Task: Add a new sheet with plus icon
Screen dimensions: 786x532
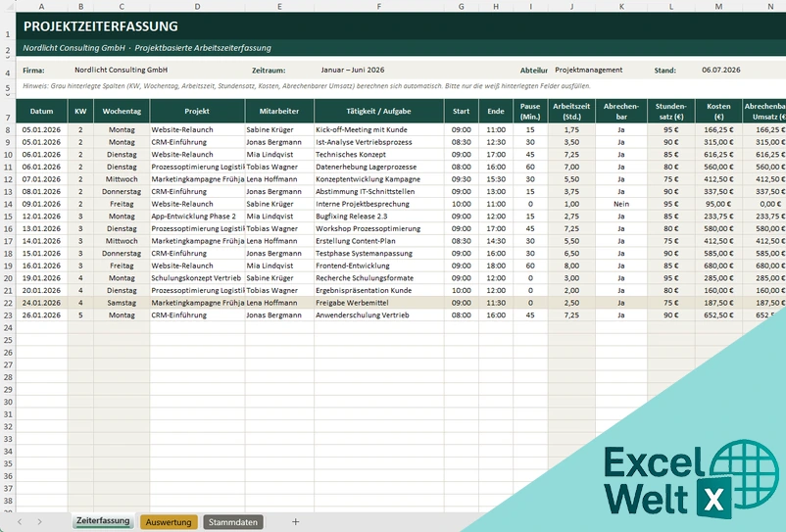Action: coord(295,522)
